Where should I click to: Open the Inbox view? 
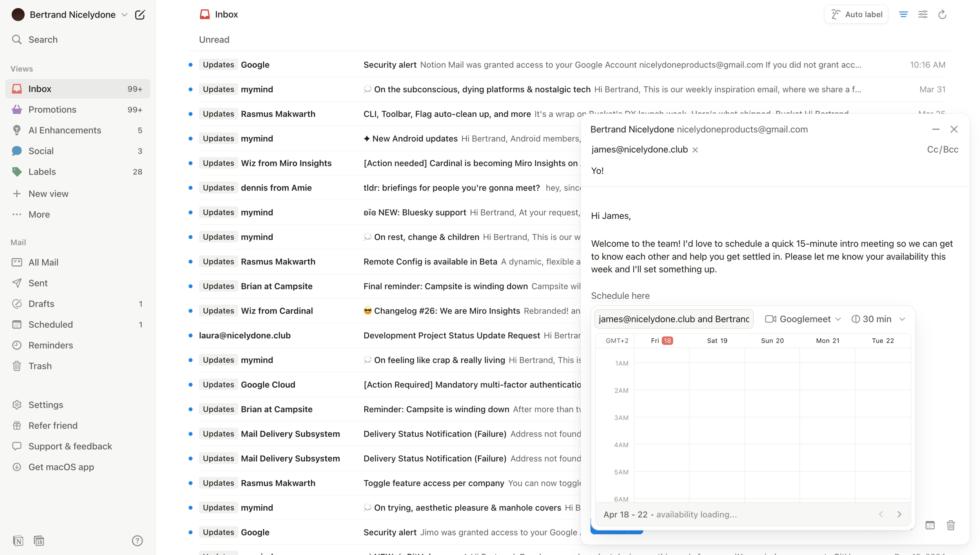pos(78,89)
